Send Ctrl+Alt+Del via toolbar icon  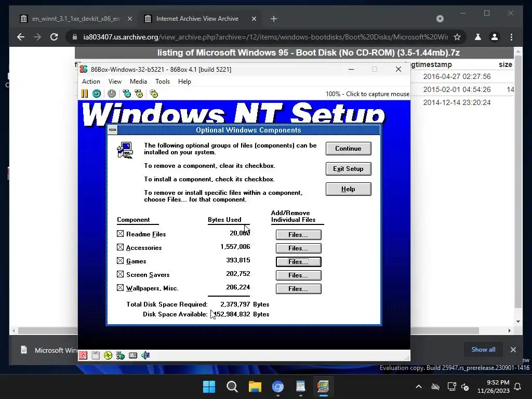[127, 94]
